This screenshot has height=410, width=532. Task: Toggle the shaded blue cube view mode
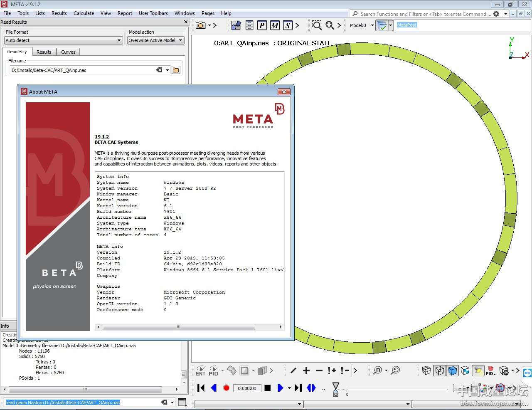453,370
